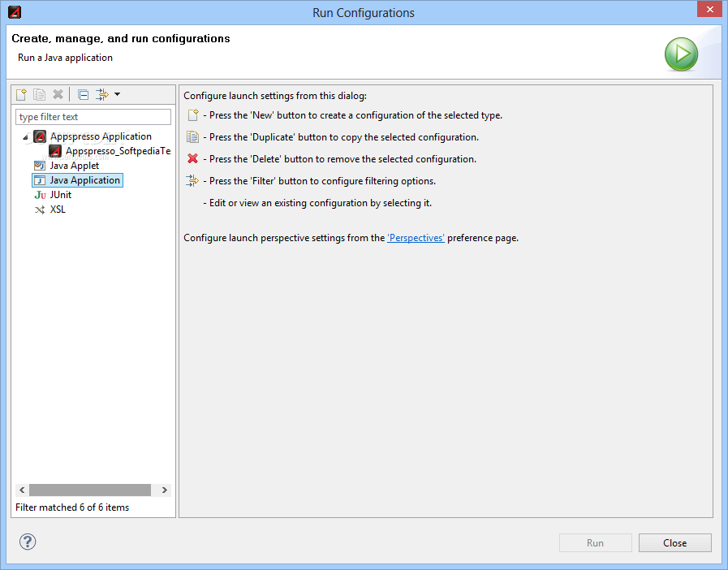Open the 'Perspectives' preference page link

click(x=416, y=238)
